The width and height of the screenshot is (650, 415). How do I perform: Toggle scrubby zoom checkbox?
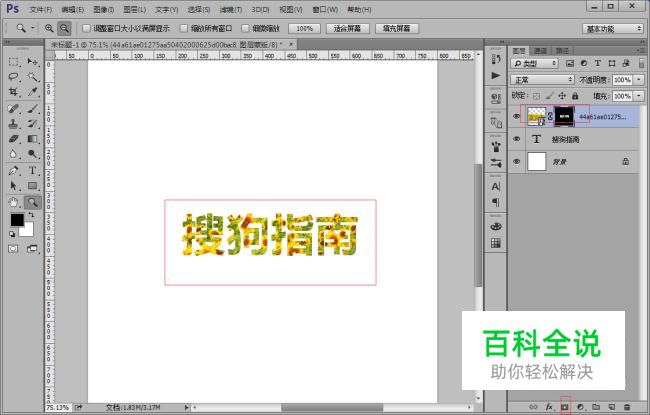245,28
